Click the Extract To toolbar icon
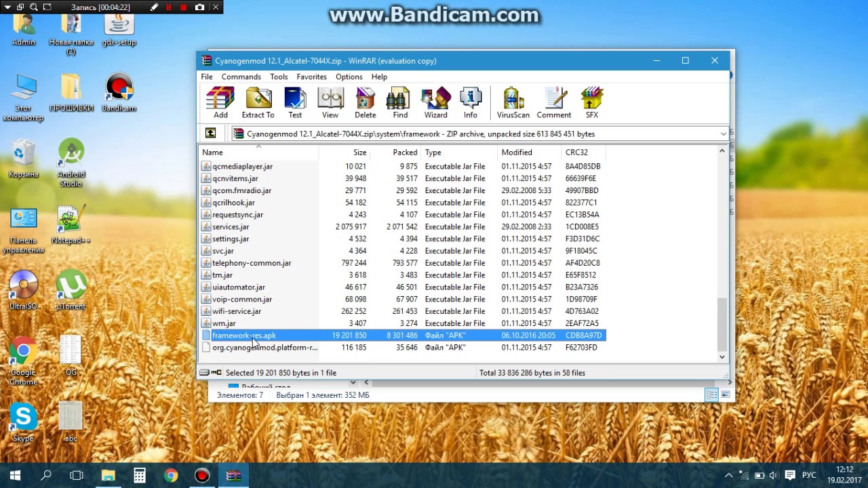The image size is (868, 488). tap(258, 103)
